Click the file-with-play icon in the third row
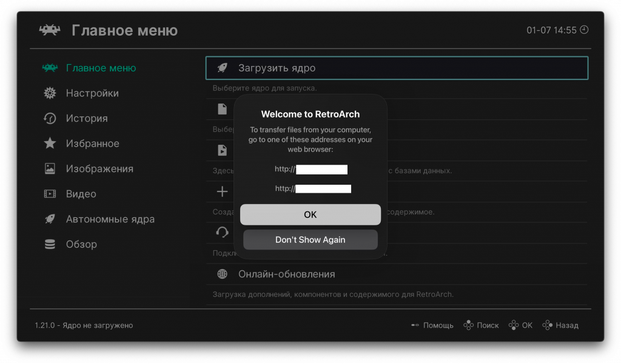 tap(222, 150)
